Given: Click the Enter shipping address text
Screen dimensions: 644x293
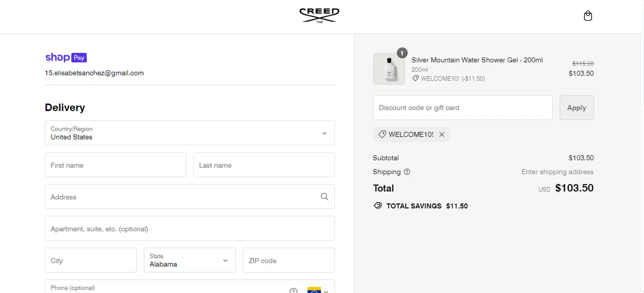Looking at the screenshot, I should coord(557,172).
